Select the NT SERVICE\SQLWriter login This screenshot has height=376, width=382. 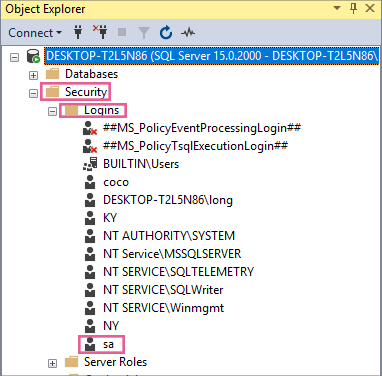coord(163,290)
